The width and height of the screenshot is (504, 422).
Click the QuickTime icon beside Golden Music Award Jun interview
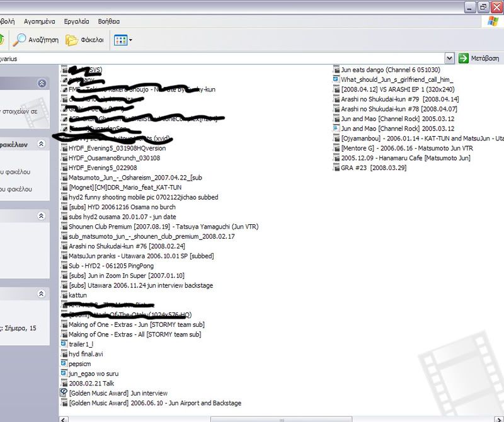[63, 391]
